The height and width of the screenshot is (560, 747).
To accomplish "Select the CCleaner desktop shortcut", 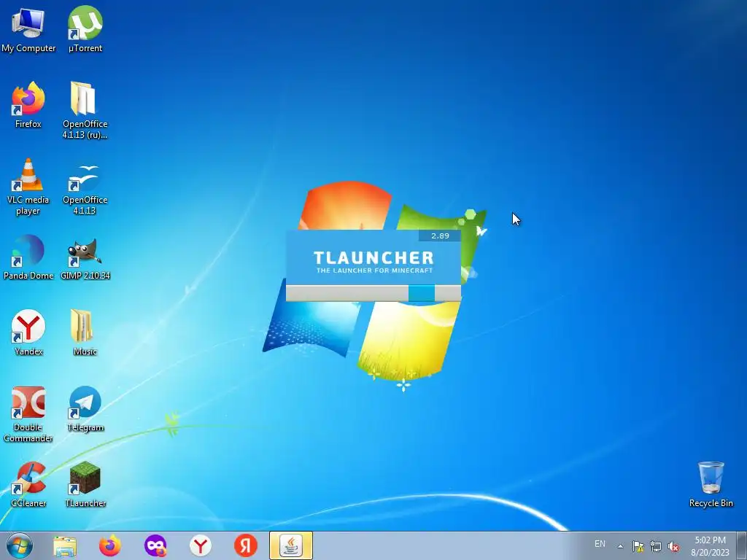I will [28, 485].
